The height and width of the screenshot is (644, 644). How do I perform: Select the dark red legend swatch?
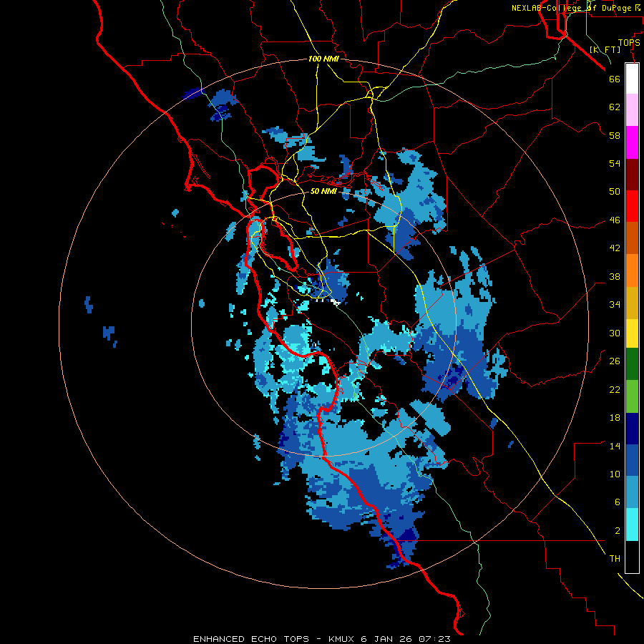(632, 174)
